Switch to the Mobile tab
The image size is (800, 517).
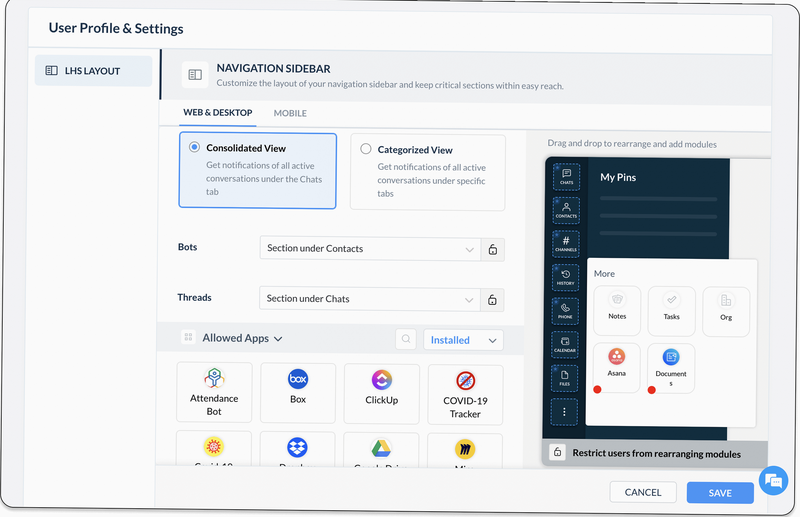(x=290, y=113)
